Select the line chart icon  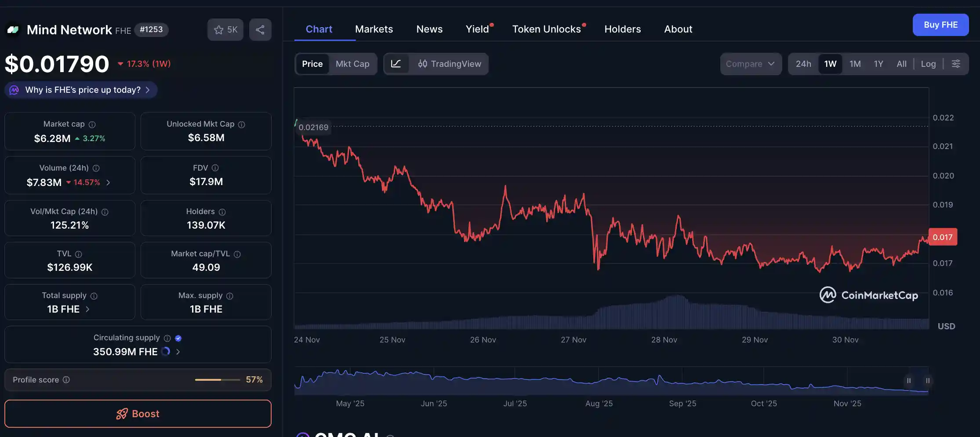click(x=396, y=64)
